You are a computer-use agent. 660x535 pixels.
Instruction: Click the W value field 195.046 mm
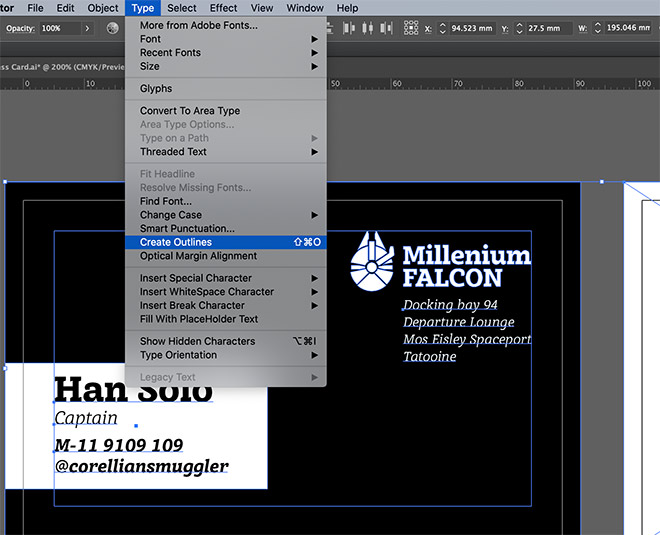pyautogui.click(x=628, y=28)
